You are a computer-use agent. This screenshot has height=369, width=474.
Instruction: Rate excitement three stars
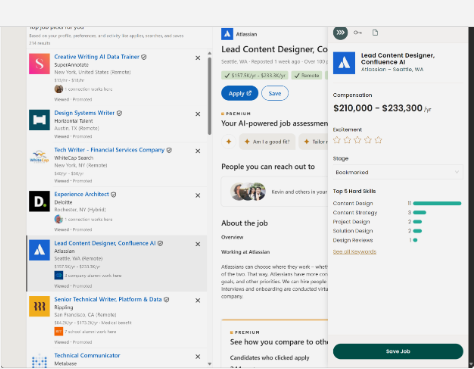357,140
